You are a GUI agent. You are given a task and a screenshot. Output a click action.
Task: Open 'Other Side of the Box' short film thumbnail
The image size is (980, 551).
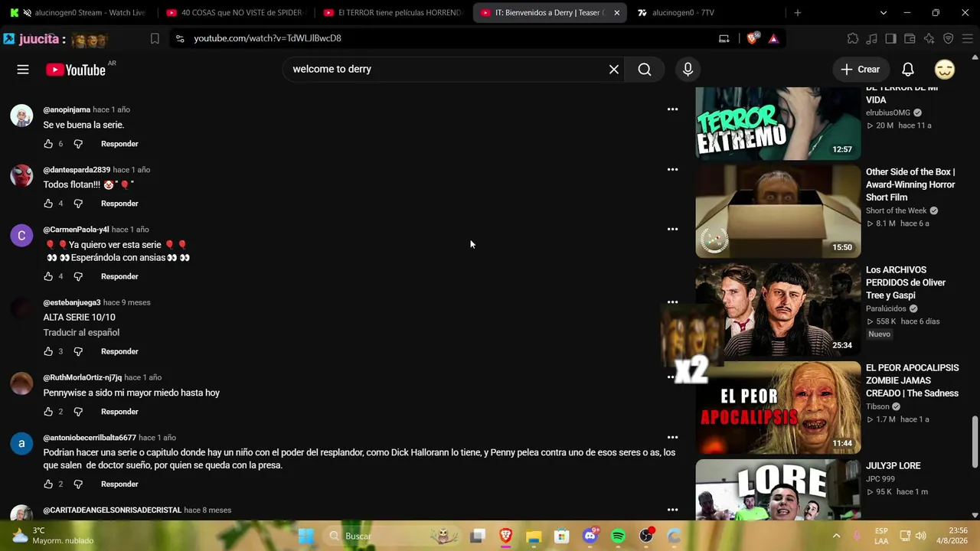[778, 211]
